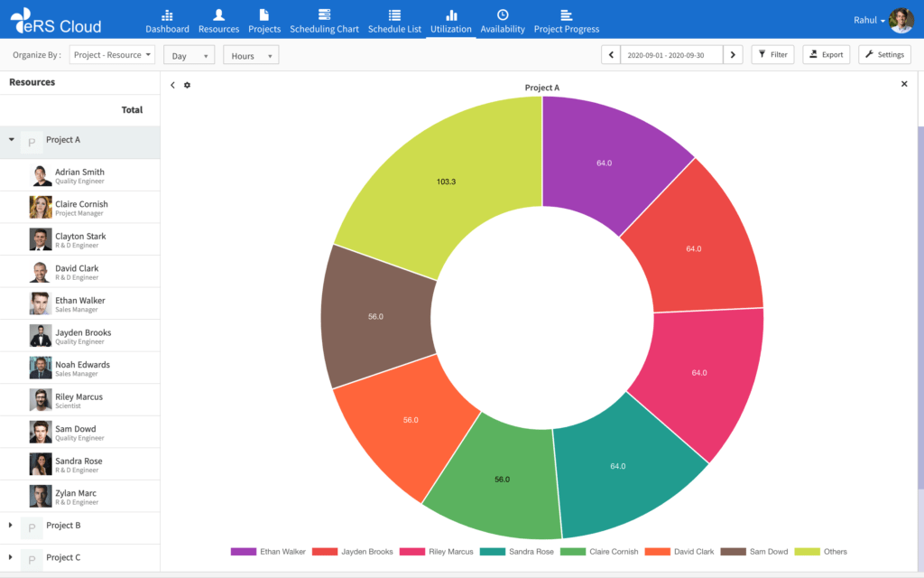Viewport: 924px width, 578px height.
Task: Click the green 56.0 slice
Action: [x=502, y=479]
